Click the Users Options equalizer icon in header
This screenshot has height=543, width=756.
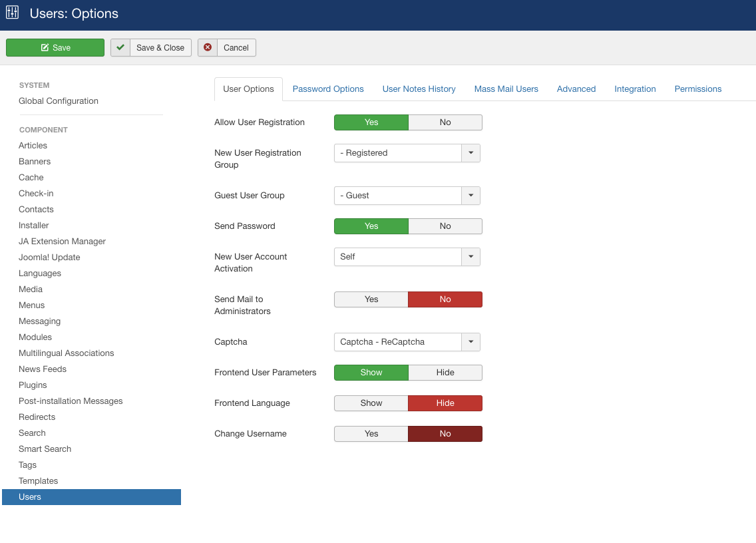pos(13,13)
